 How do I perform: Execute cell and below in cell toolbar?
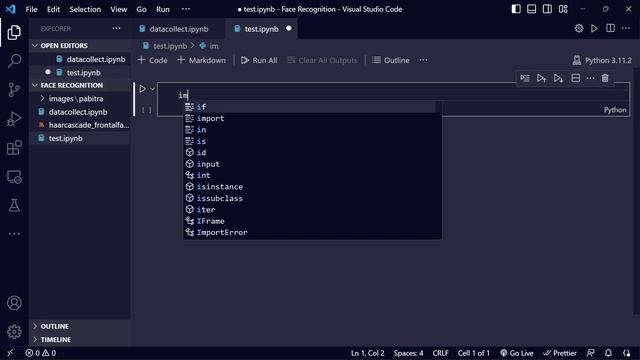[x=558, y=78]
